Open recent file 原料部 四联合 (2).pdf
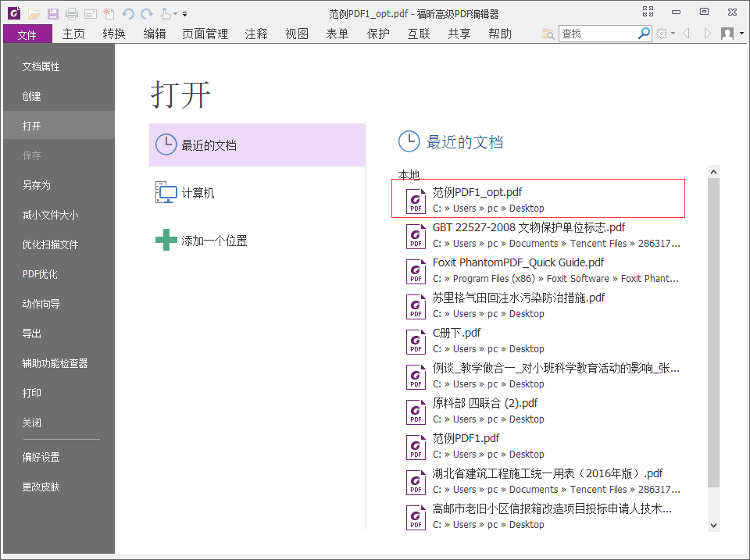Image resolution: width=750 pixels, height=560 pixels. (x=544, y=411)
